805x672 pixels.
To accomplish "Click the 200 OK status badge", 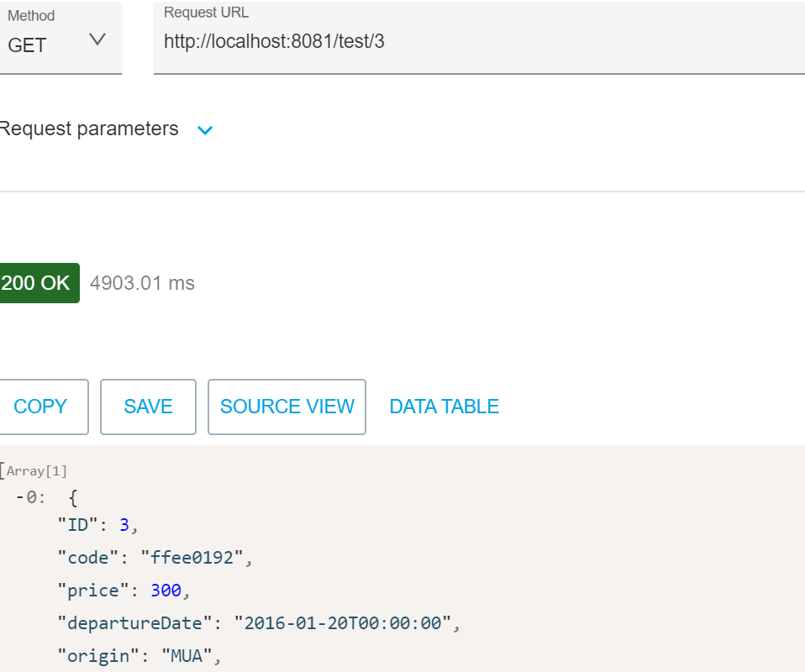I will [39, 283].
